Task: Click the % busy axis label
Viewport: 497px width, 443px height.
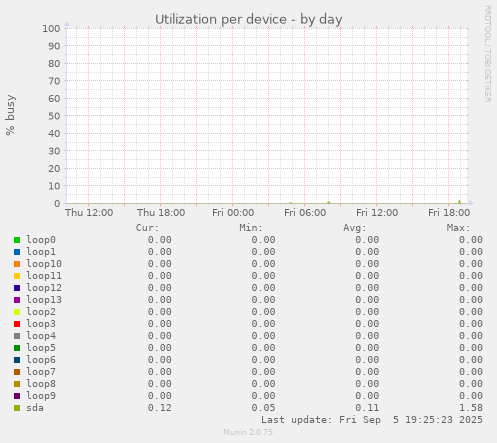Action: point(10,115)
